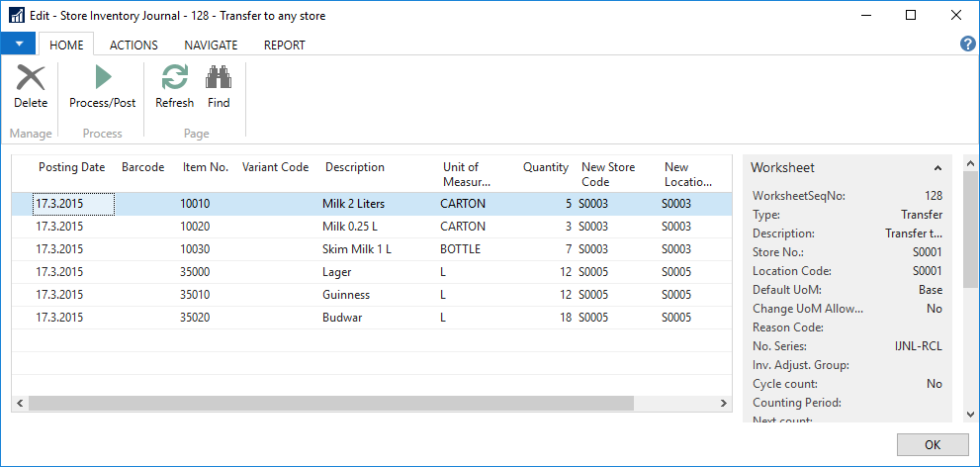Viewport: 980px width, 467px height.
Task: Open the help question mark icon
Action: 968,45
